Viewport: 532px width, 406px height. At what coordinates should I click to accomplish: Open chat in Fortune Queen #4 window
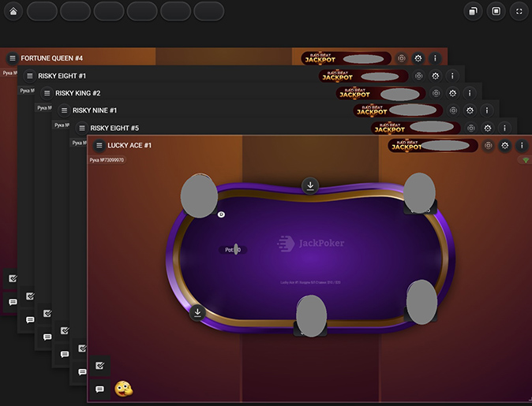click(x=13, y=302)
